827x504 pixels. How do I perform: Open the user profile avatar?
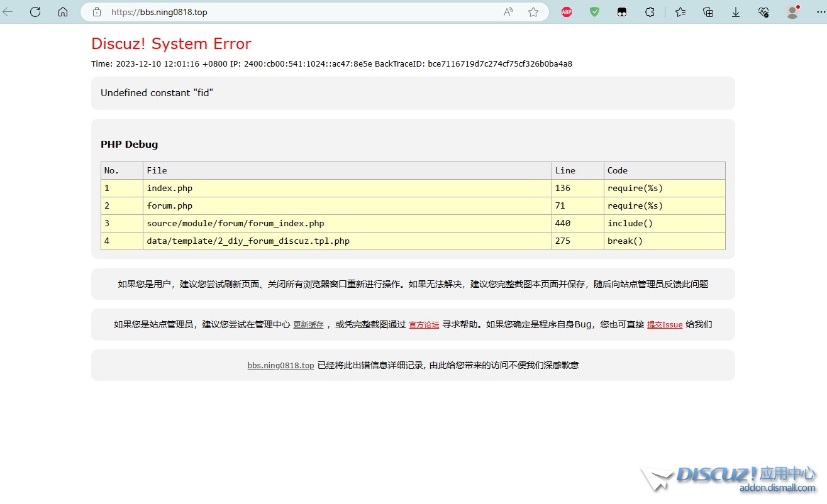[792, 12]
